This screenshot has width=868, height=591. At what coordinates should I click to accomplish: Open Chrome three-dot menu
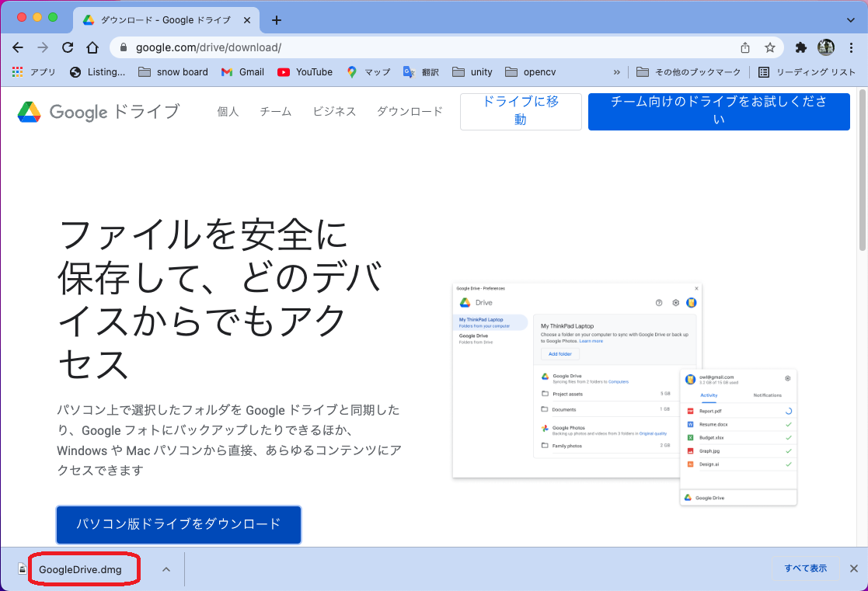[852, 47]
